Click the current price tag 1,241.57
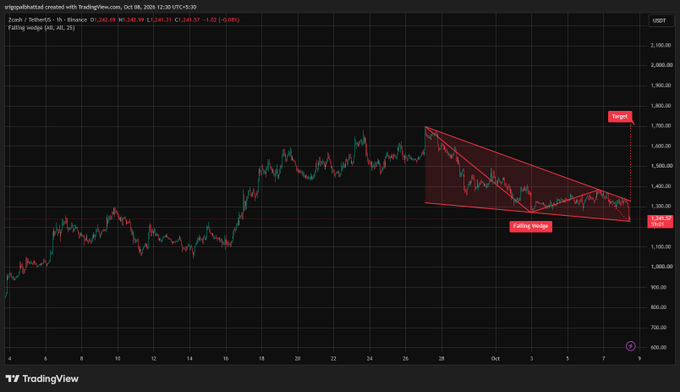Image resolution: width=680 pixels, height=392 pixels. [x=660, y=221]
